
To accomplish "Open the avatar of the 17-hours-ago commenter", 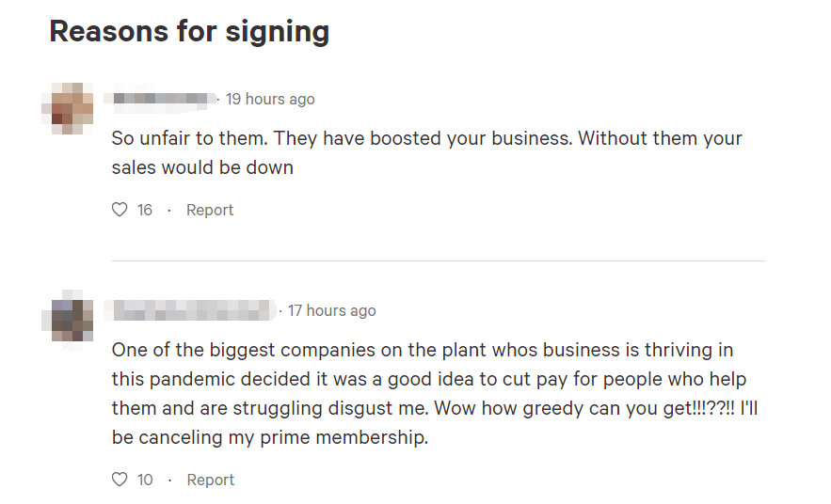I will tap(68, 318).
